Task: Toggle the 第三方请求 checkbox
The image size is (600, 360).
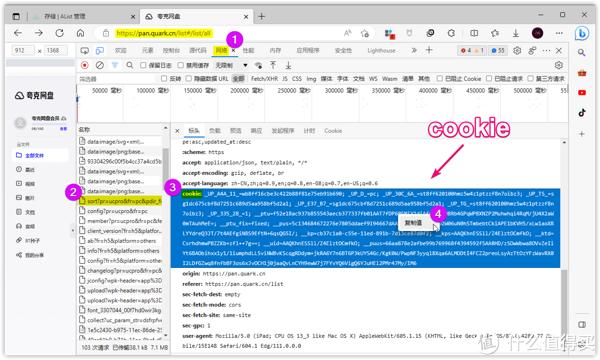Action: click(530, 78)
